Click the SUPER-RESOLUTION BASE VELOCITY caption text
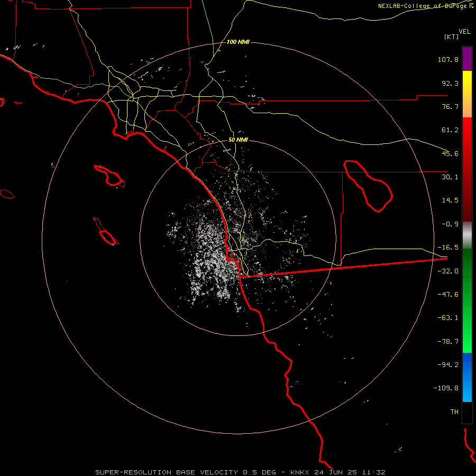This screenshot has height=476, width=476. tap(167, 472)
